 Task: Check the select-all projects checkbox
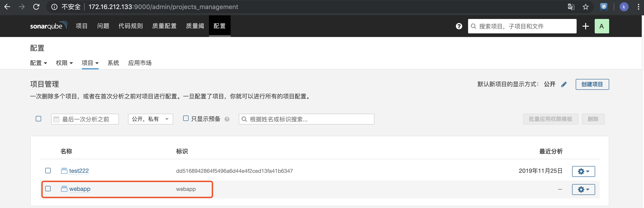click(38, 119)
